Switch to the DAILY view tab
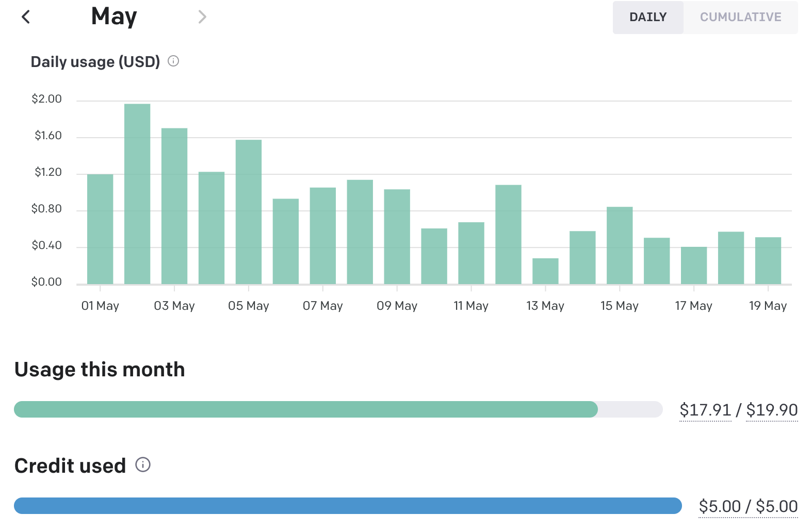 click(x=648, y=17)
